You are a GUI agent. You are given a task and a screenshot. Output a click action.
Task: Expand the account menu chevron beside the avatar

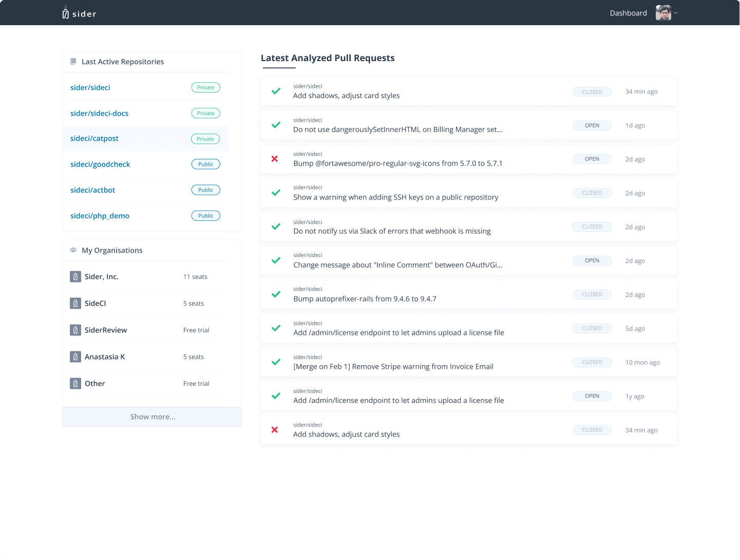(x=676, y=13)
